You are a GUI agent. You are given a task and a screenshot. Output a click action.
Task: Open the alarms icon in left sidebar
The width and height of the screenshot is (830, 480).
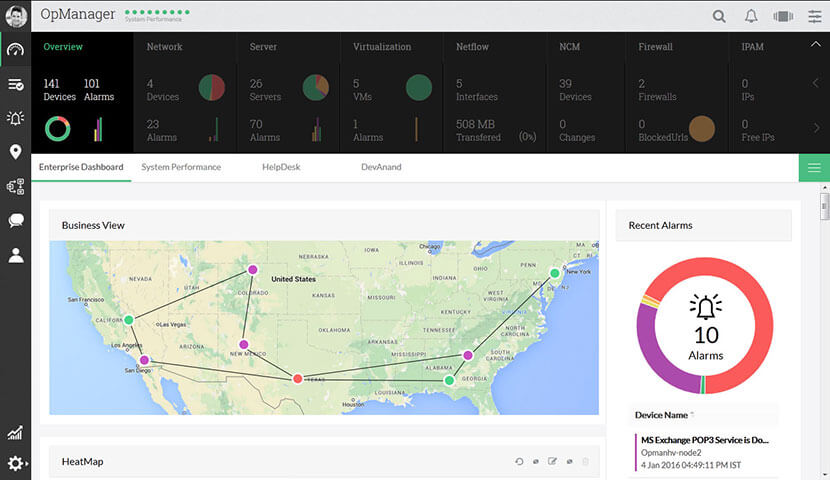pos(15,118)
